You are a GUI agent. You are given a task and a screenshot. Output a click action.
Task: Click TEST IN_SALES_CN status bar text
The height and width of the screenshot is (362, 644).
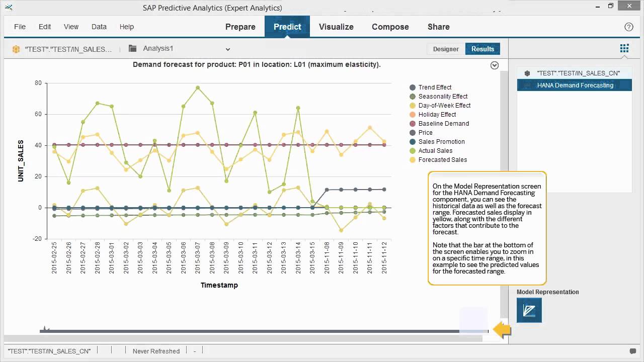click(49, 351)
